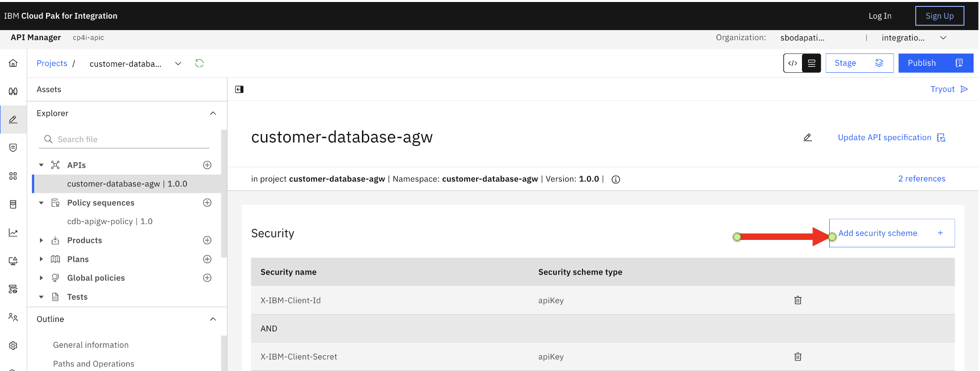Select customer-database-agw | 1.0.0 in tree
The image size is (980, 371).
click(127, 184)
